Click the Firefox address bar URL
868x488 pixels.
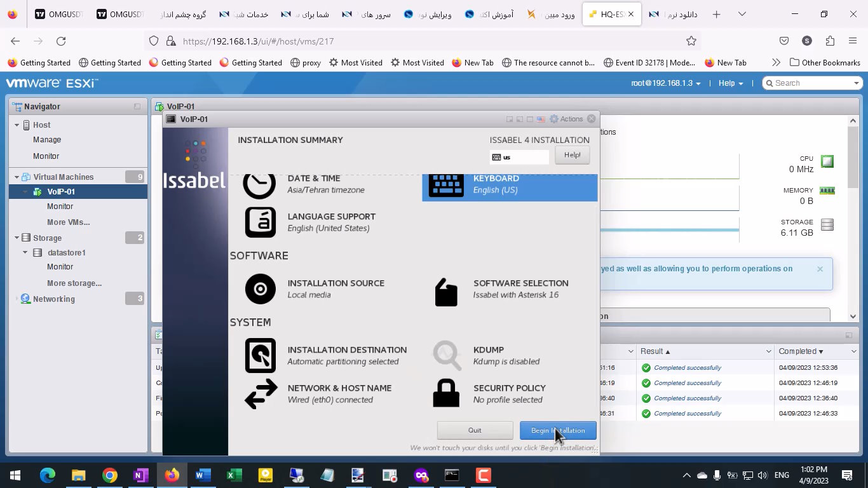(x=258, y=41)
